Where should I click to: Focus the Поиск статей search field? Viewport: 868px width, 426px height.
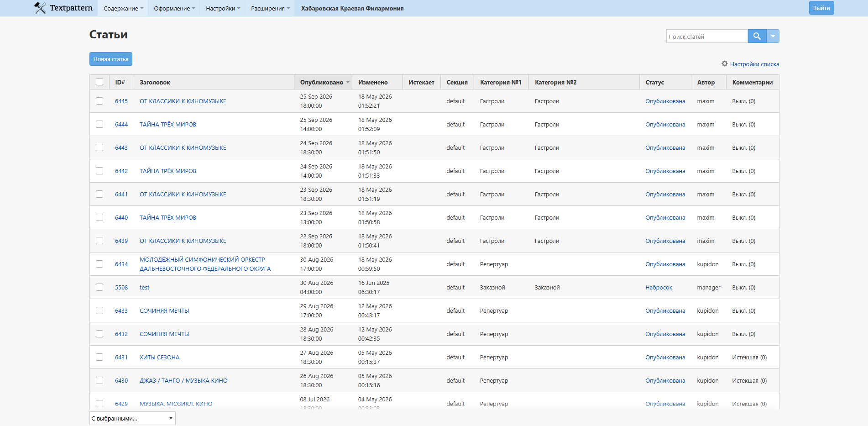pyautogui.click(x=707, y=36)
